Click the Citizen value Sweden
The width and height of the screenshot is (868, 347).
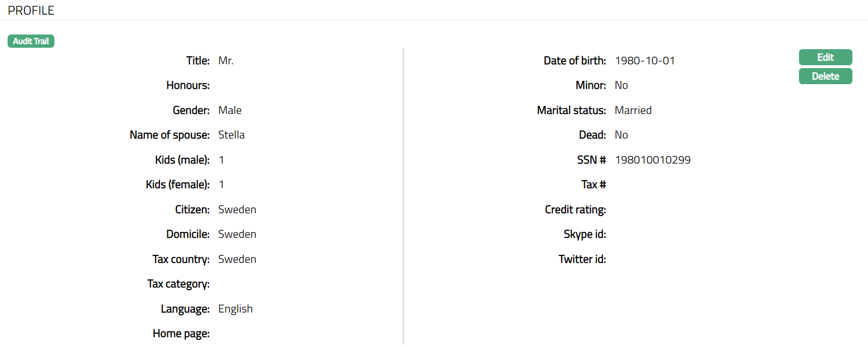pos(237,209)
